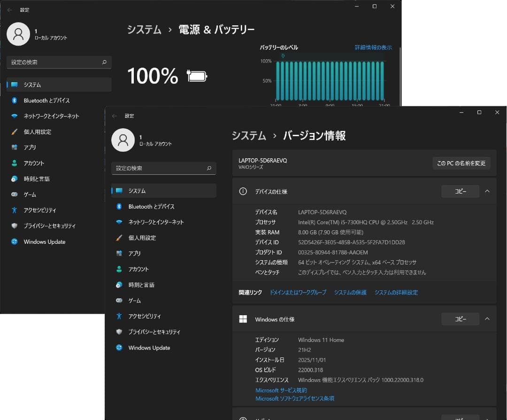The width and height of the screenshot is (507, 420).
Task: Click the accounts person icon in front window sidebar
Action: pos(119,269)
